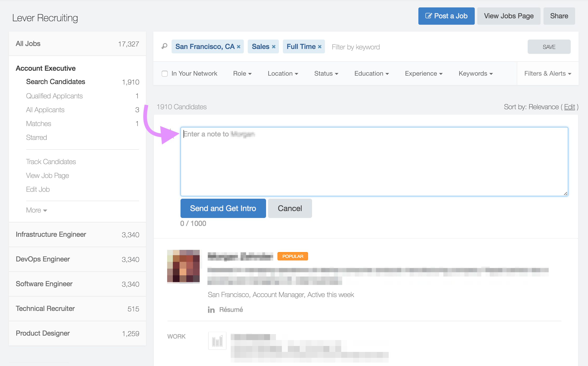
Task: Open the Status filter dropdown
Action: tap(326, 74)
